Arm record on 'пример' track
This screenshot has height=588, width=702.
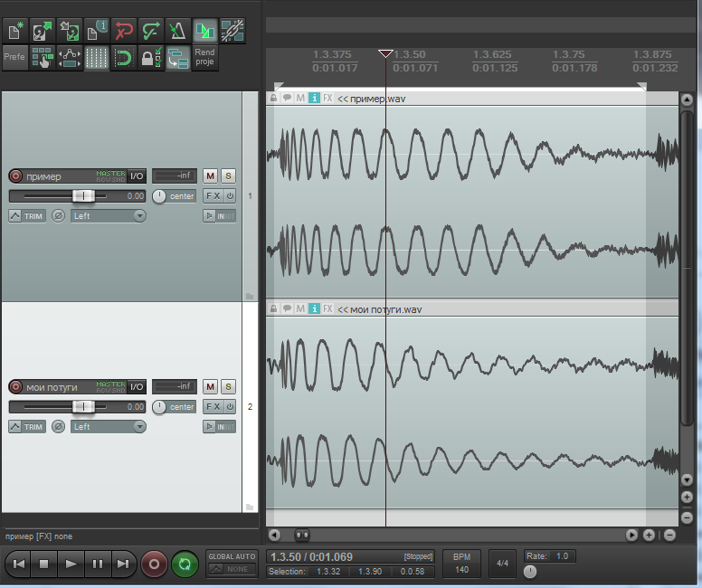pos(15,176)
